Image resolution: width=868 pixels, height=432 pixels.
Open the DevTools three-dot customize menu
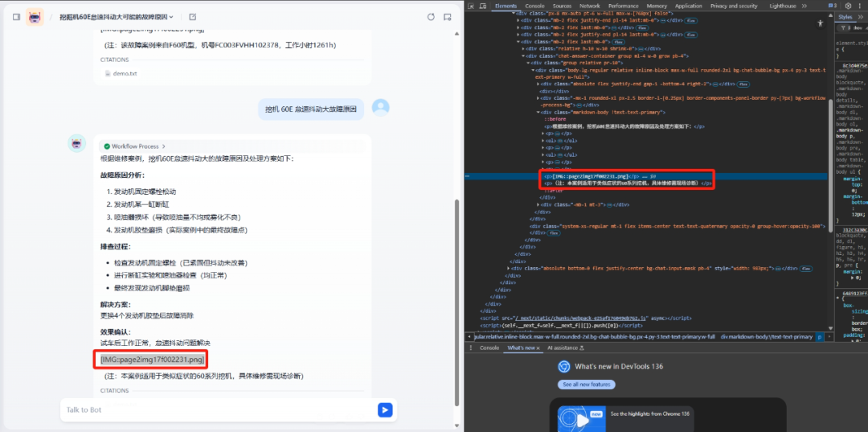[x=862, y=6]
